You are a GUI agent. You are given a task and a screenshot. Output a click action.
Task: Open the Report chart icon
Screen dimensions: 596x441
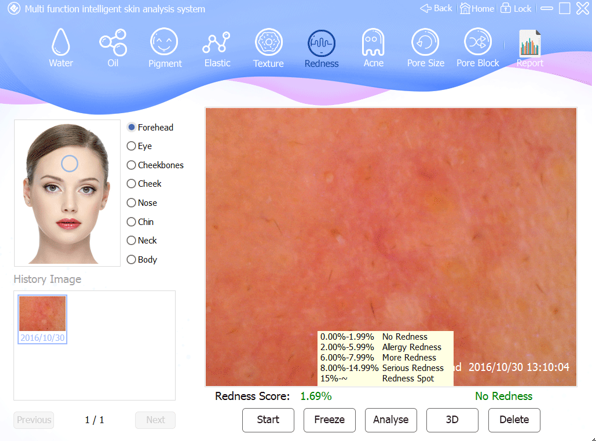pos(530,43)
